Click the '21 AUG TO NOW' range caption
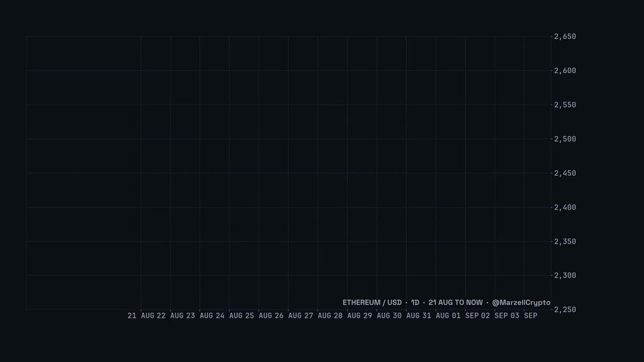This screenshot has height=362, width=644. pos(456,302)
